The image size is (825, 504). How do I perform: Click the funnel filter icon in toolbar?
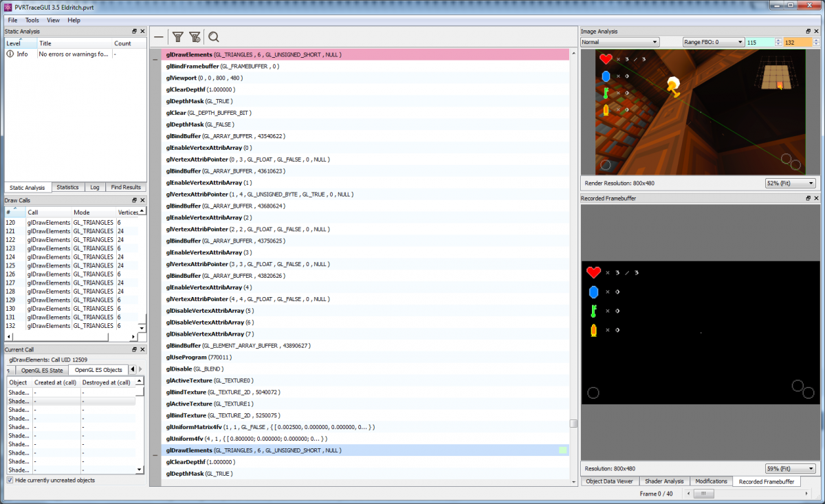[177, 37]
